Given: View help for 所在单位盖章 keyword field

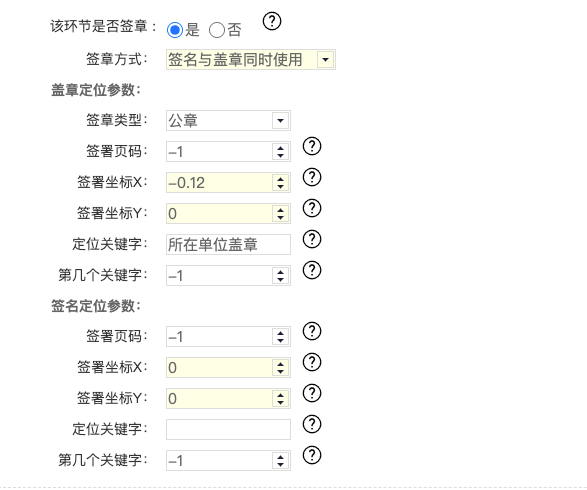Looking at the screenshot, I should pos(312,239).
